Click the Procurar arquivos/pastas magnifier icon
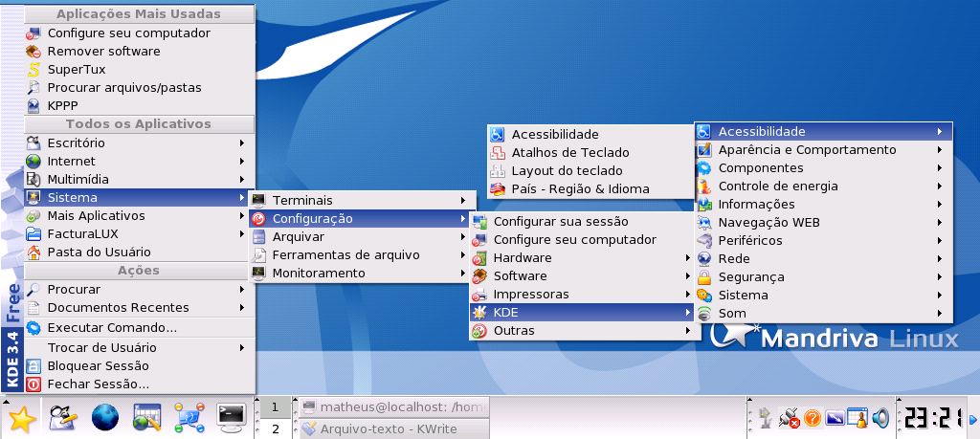980x439 pixels. tap(33, 87)
